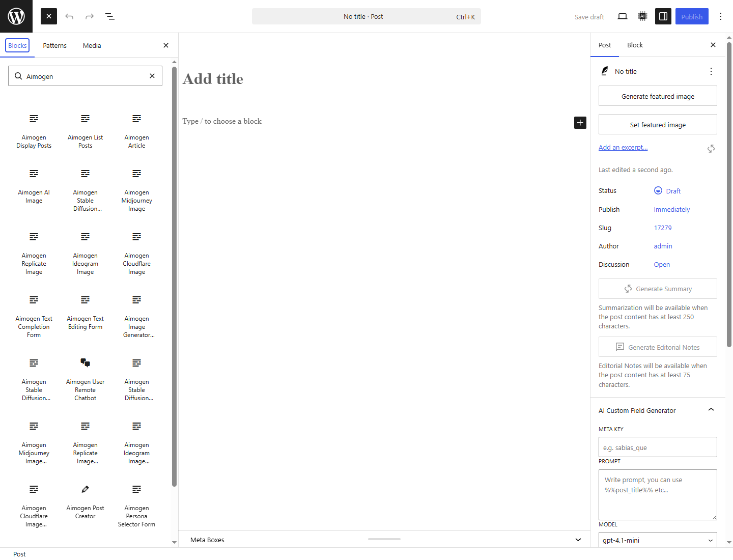Switch to the Post settings tab
The width and height of the screenshot is (733, 560).
coord(605,45)
